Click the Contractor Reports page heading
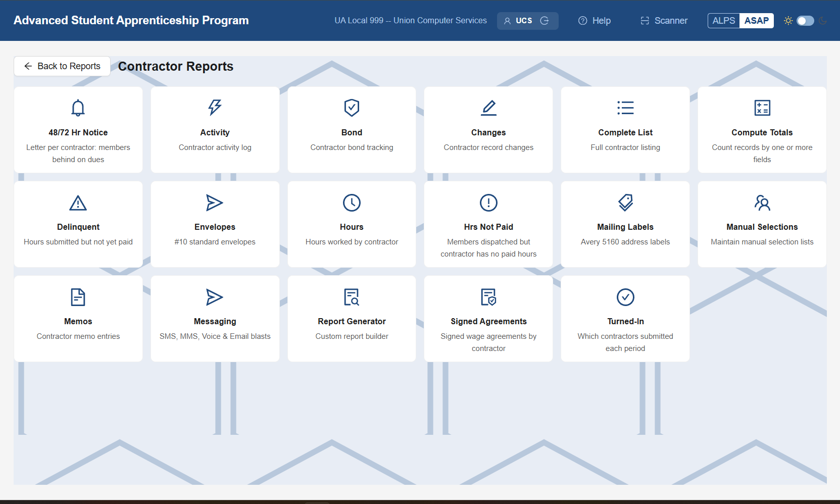The height and width of the screenshot is (504, 840). [x=176, y=66]
